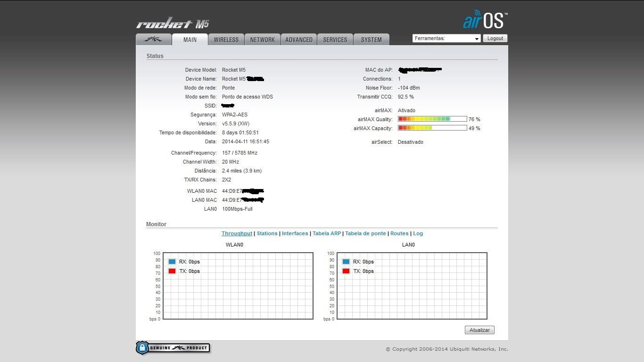Image resolution: width=644 pixels, height=362 pixels.
Task: Select the SERVICES tab
Action: (x=335, y=40)
